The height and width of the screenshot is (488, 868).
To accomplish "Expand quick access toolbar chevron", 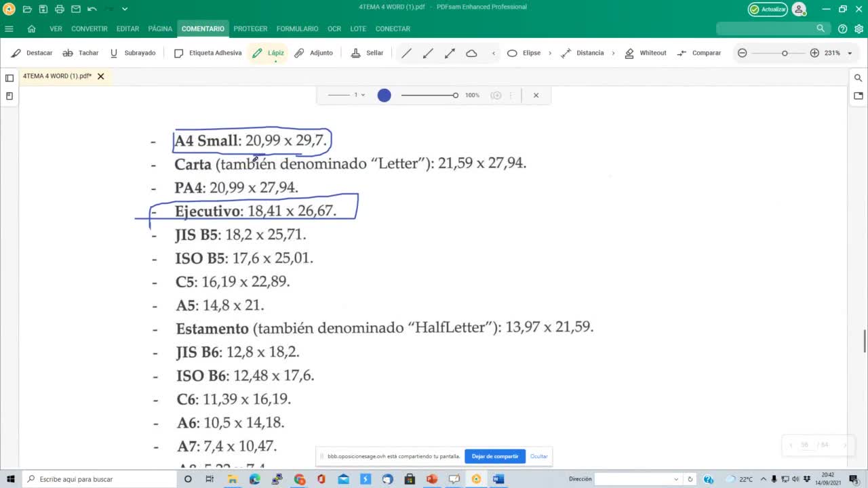I will tap(125, 9).
